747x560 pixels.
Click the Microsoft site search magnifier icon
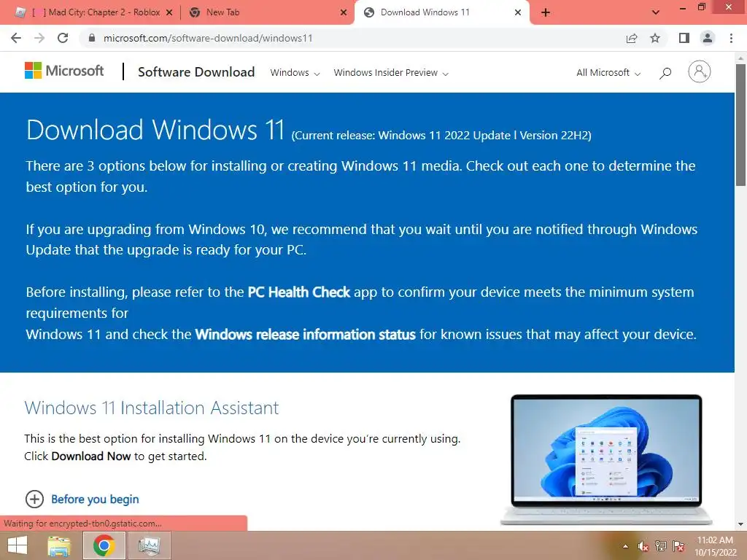[665, 73]
